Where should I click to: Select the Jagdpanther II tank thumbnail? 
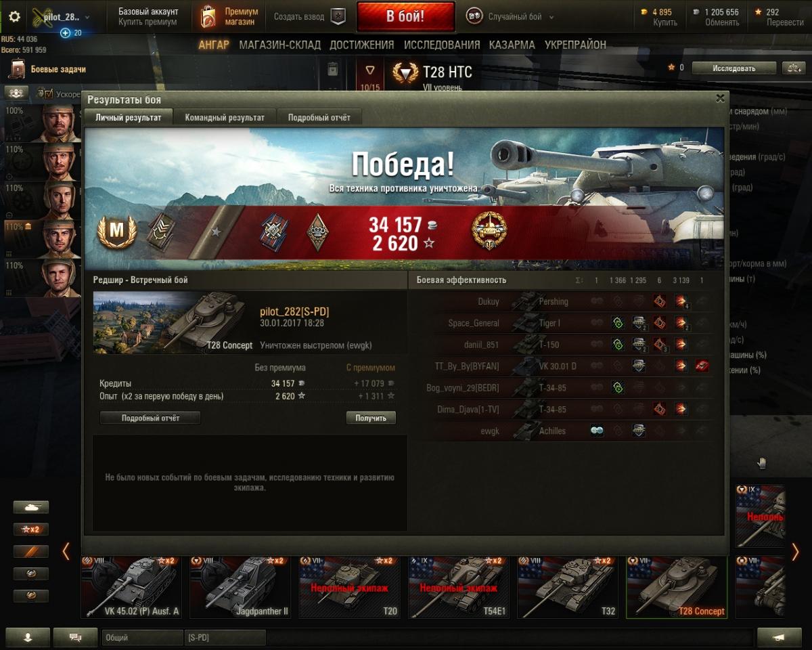click(x=240, y=587)
